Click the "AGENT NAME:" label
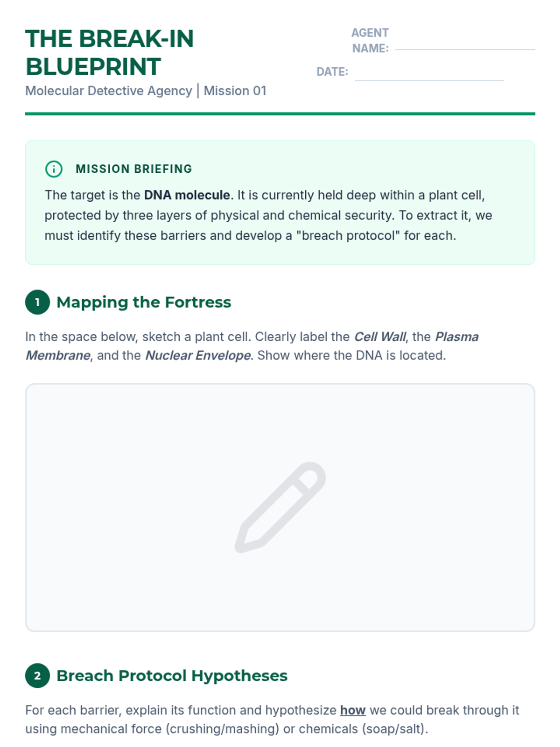 click(x=370, y=41)
